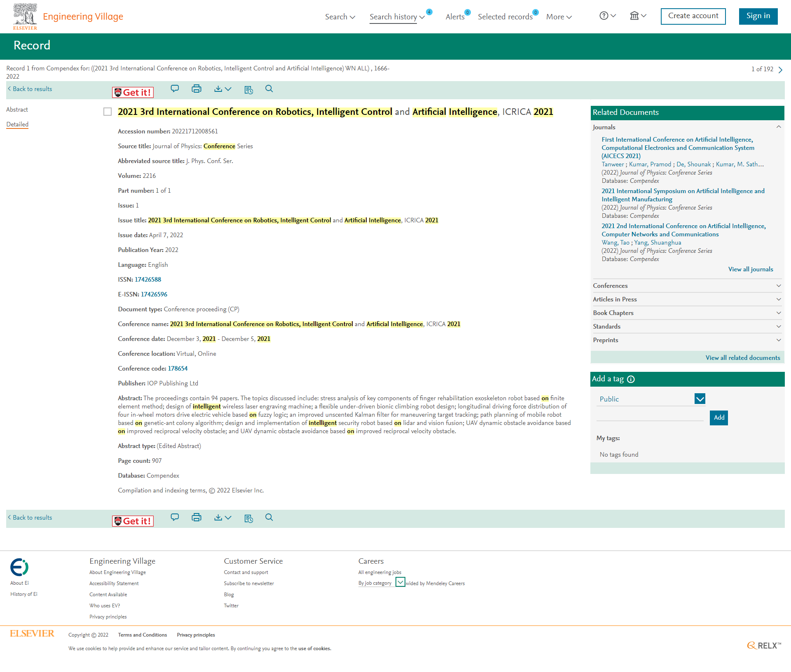Viewport: 791px width, 672px height.
Task: Open History of Ei footer link
Action: tap(24, 594)
